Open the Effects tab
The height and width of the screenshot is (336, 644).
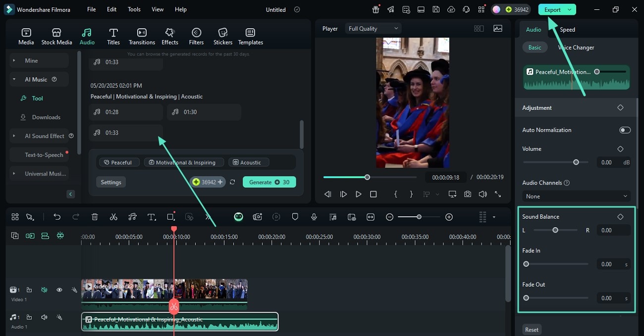[x=170, y=37]
